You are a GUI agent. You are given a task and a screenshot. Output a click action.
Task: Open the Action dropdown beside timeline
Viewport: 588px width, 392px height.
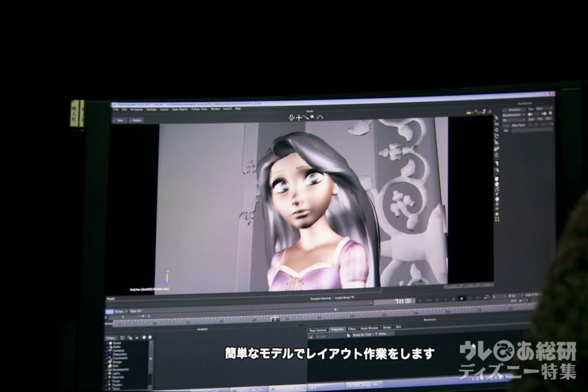[x=121, y=311]
